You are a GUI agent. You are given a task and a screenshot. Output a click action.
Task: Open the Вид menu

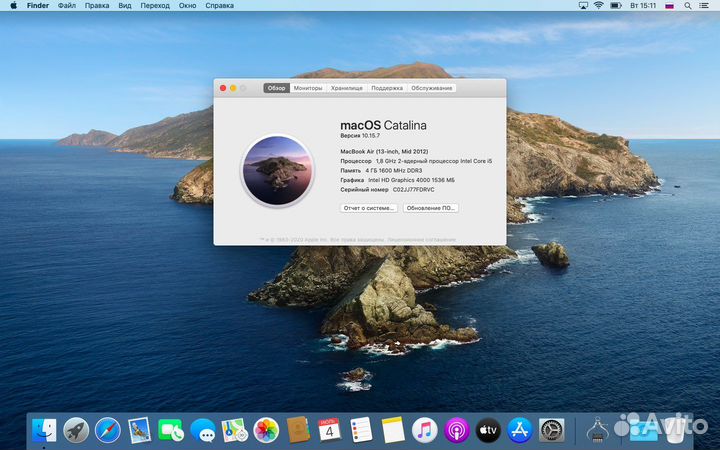point(124,6)
